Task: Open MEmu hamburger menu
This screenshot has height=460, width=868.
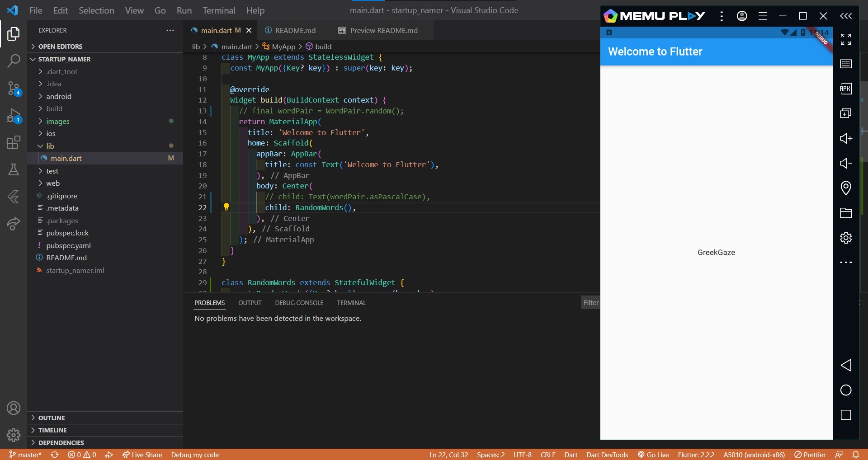Action: tap(763, 16)
